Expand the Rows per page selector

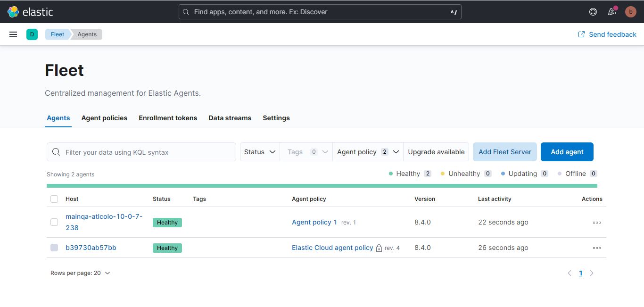click(x=80, y=273)
